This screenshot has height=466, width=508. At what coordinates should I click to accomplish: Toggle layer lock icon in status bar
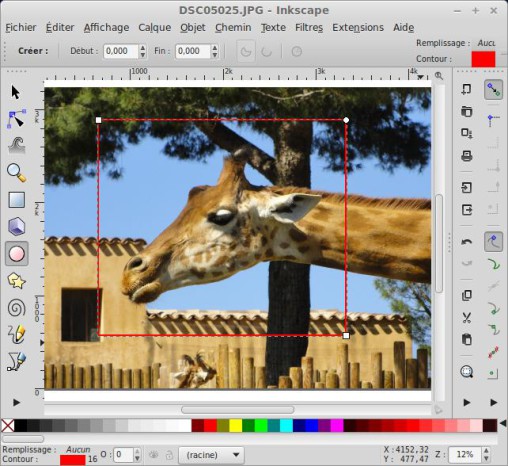[169, 455]
